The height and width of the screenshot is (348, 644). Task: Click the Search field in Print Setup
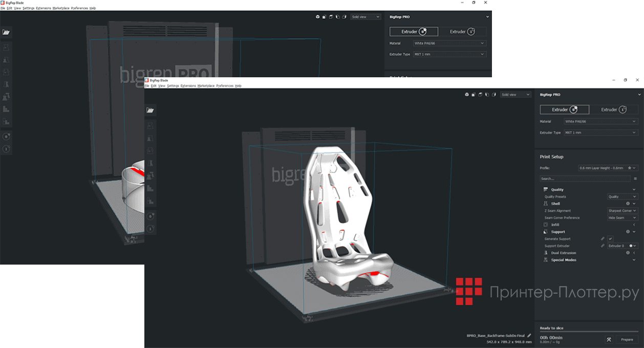tap(585, 178)
